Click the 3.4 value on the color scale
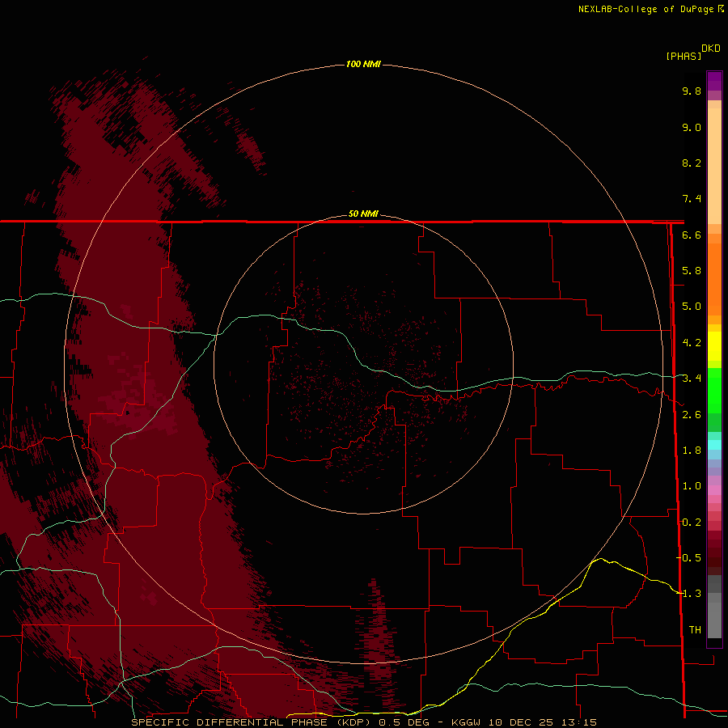This screenshot has width=728, height=728. (692, 379)
